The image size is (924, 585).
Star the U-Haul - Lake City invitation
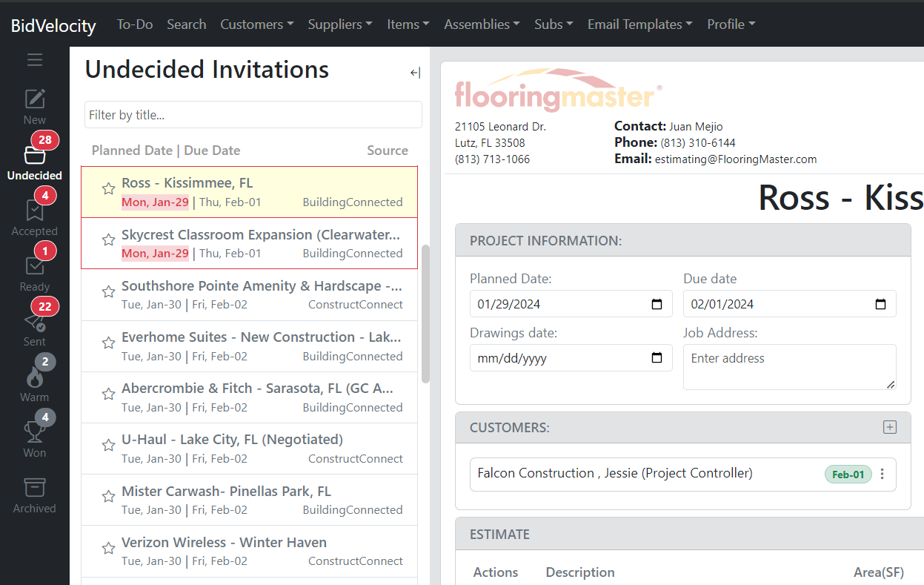pos(108,445)
